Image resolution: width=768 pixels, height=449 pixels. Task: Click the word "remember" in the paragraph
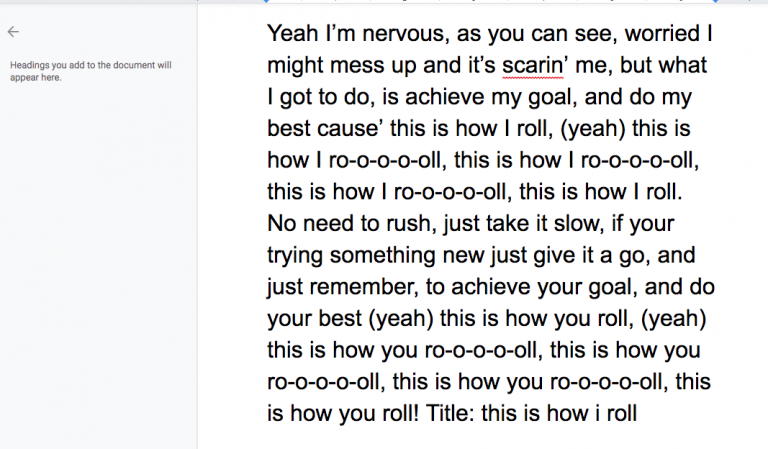363,287
